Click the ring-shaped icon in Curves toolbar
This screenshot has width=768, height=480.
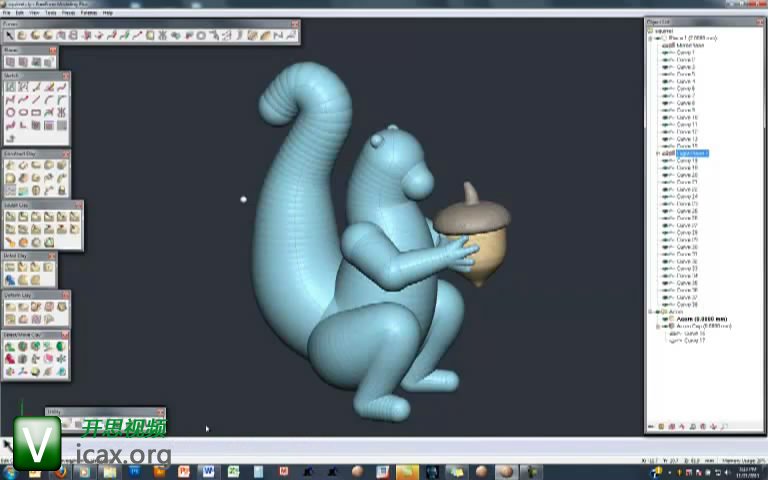click(201, 35)
